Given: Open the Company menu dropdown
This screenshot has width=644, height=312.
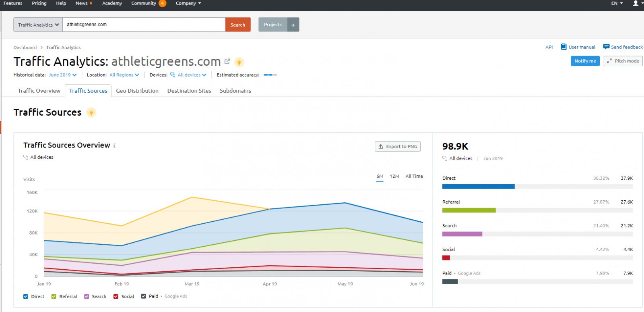Looking at the screenshot, I should pyautogui.click(x=188, y=3).
